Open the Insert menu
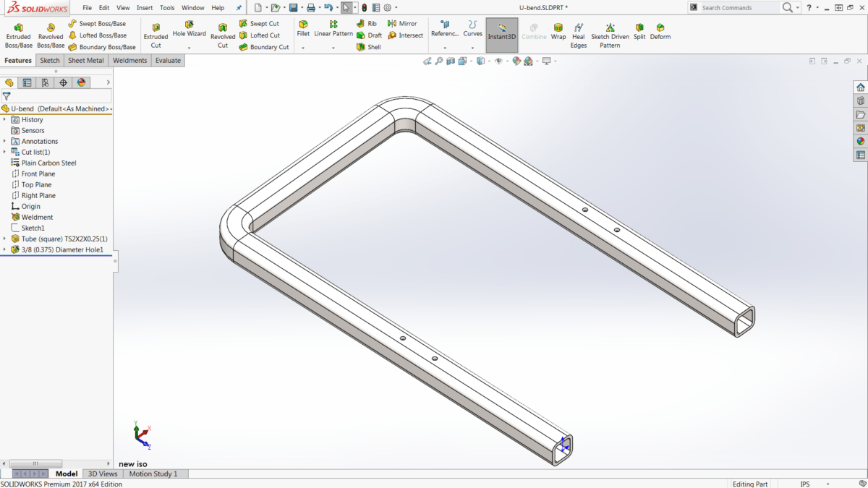The height and width of the screenshot is (488, 868). pyautogui.click(x=144, y=7)
